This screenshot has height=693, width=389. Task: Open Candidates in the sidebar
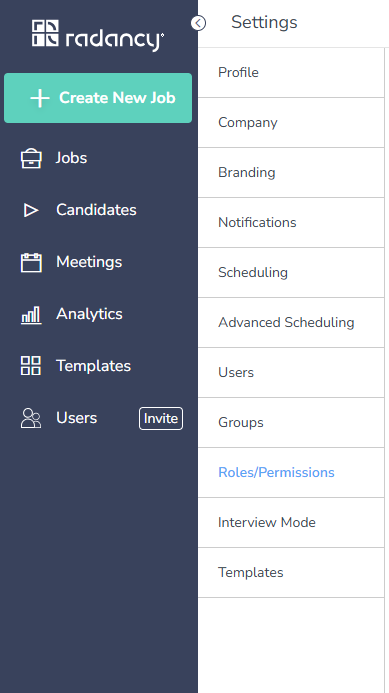point(96,209)
